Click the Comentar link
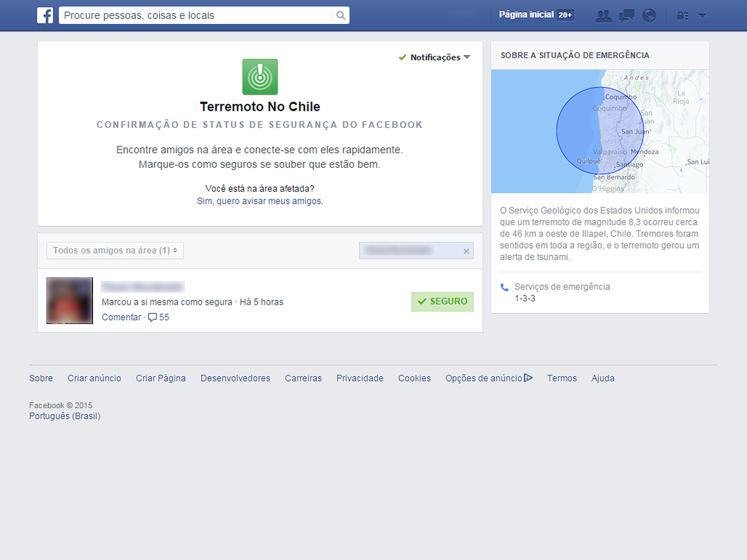Screen dimensions: 747x560 [121, 317]
